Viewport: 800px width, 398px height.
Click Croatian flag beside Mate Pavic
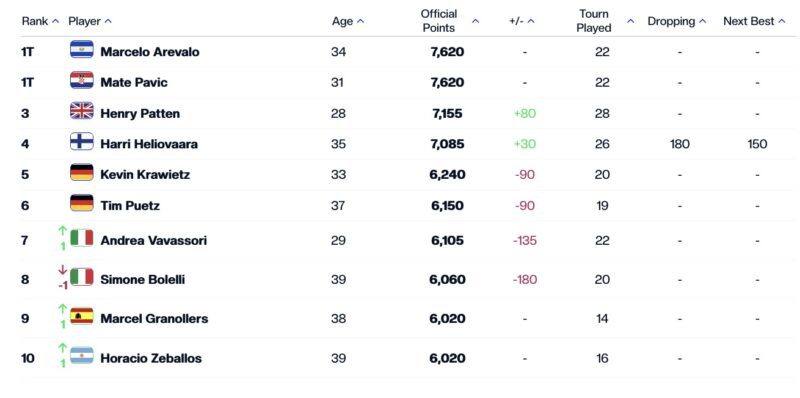click(82, 80)
